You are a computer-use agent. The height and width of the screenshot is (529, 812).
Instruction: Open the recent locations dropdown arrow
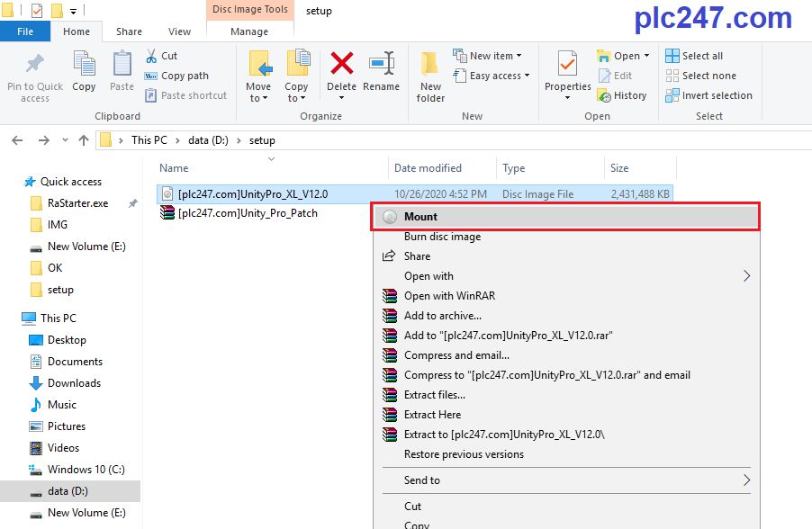click(x=65, y=140)
